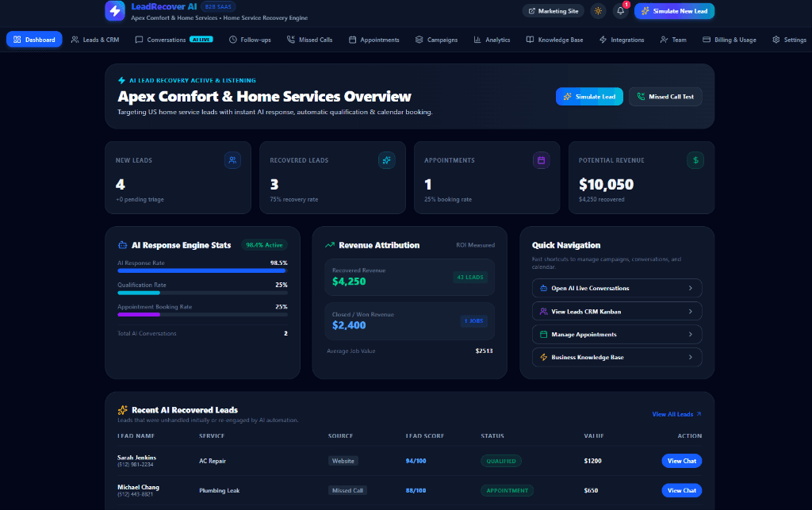Click the Michael Chang lead name
The width and height of the screenshot is (812, 510).
point(138,487)
